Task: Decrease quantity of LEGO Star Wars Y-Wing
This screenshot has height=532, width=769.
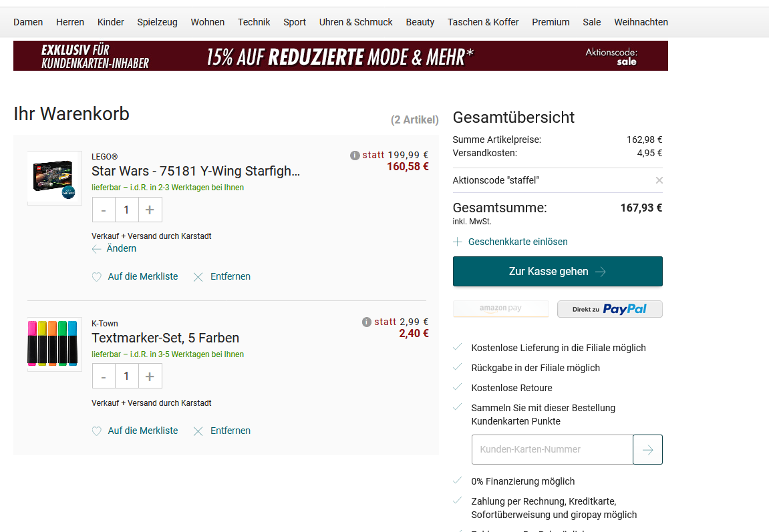Action: point(104,210)
